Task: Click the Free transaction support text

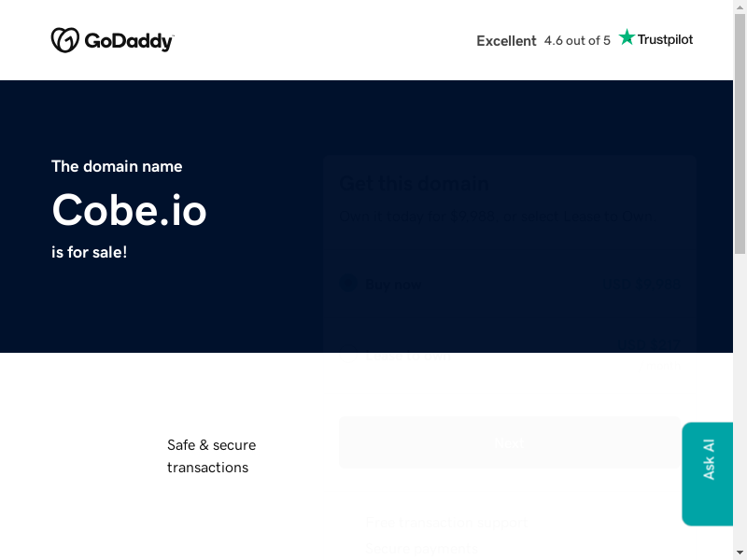Action: coord(446,523)
